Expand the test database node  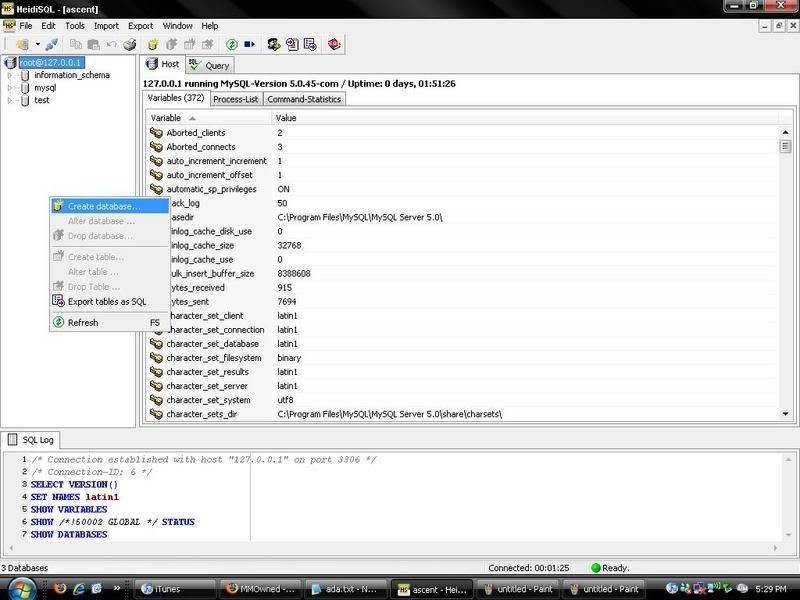9,100
